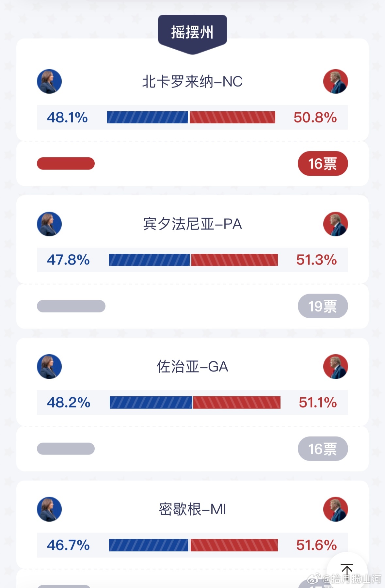Click the 佐治亚-GA title text
Screen dimensions: 385x588
click(192, 366)
